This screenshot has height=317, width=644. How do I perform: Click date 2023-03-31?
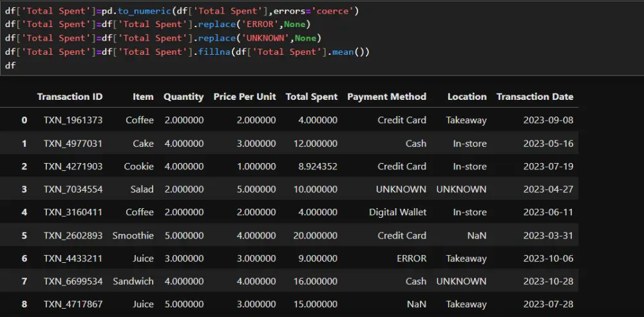coord(548,235)
